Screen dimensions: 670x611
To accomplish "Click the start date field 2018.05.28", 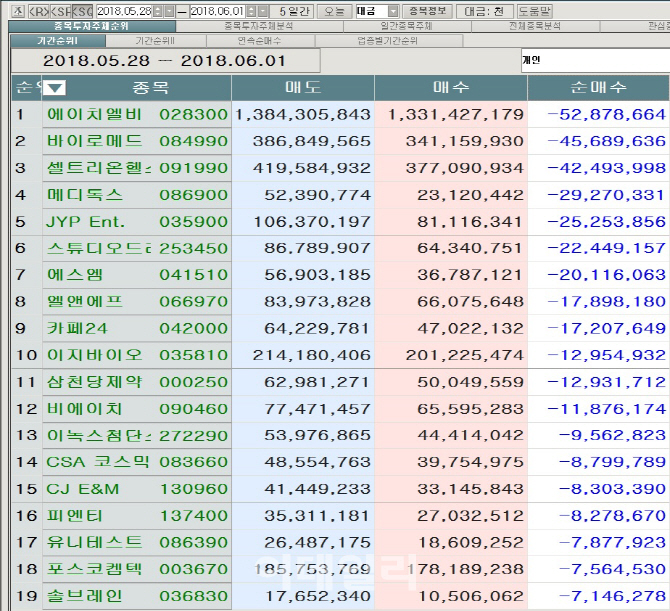I will click(x=124, y=11).
